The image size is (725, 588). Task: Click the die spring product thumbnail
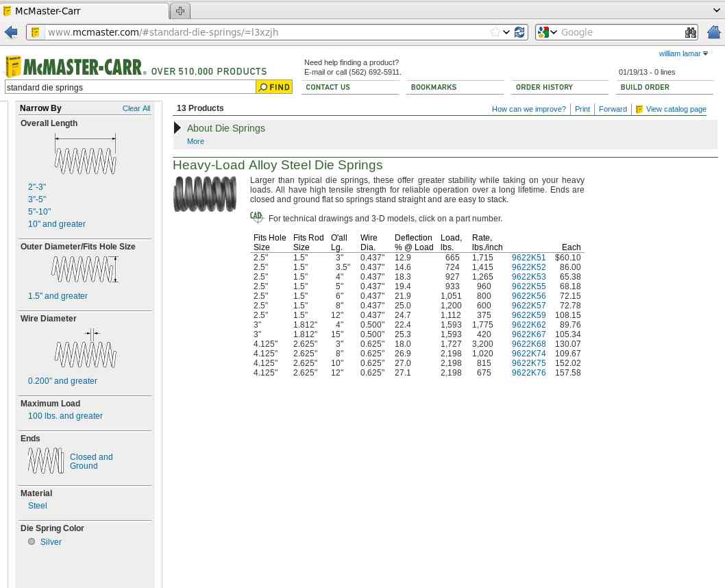point(205,194)
